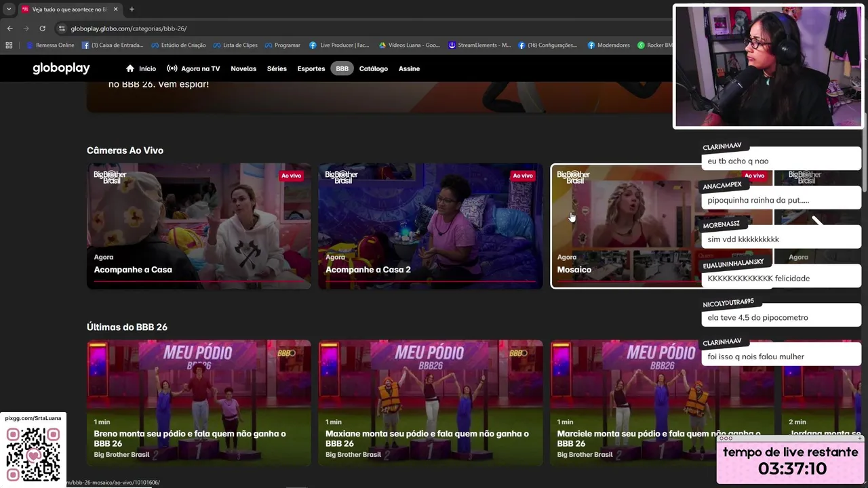Select the Assine menu item
Screen dimensions: 868x488
coord(409,68)
